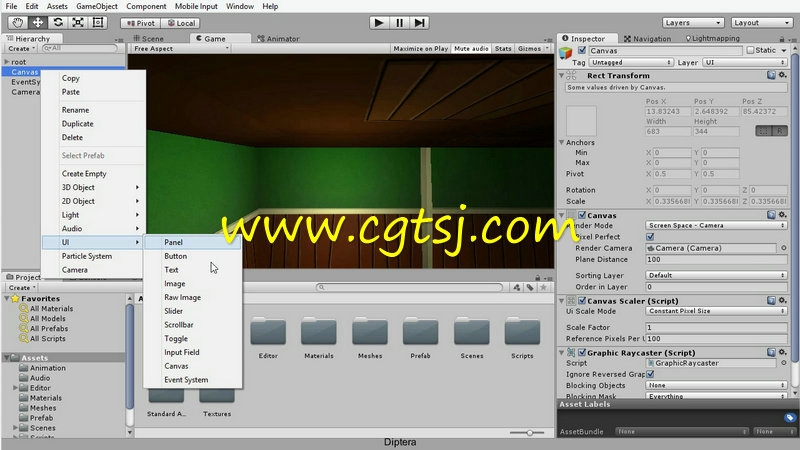Viewport: 800px width, 450px height.
Task: Click the Stats button
Action: (x=503, y=48)
